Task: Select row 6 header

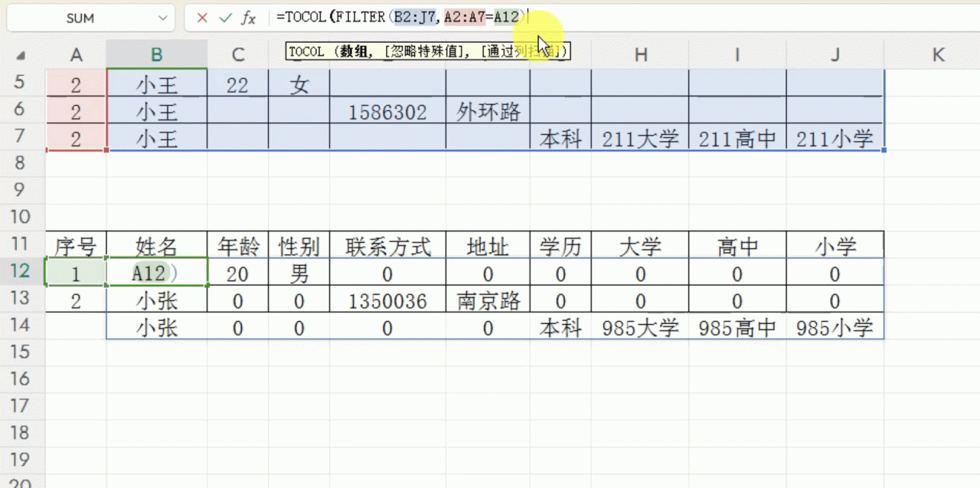Action: [x=21, y=110]
